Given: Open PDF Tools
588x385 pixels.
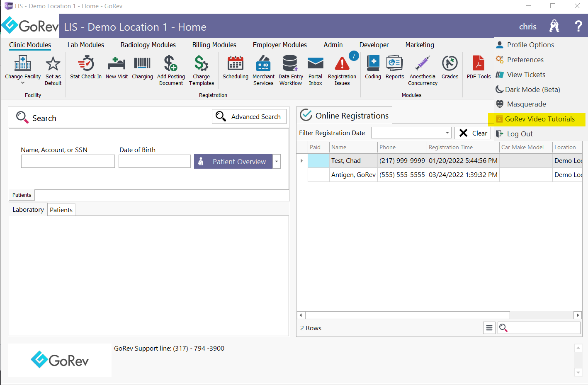Looking at the screenshot, I should tap(479, 68).
